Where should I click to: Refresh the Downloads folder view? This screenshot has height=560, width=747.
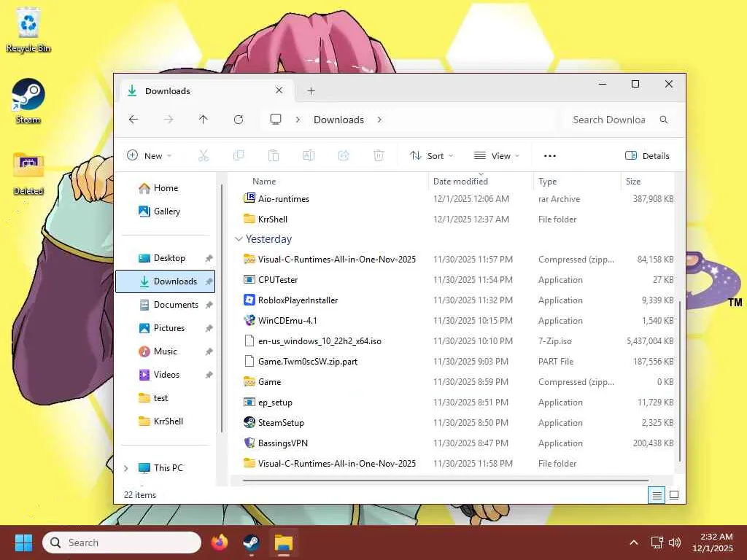point(239,120)
